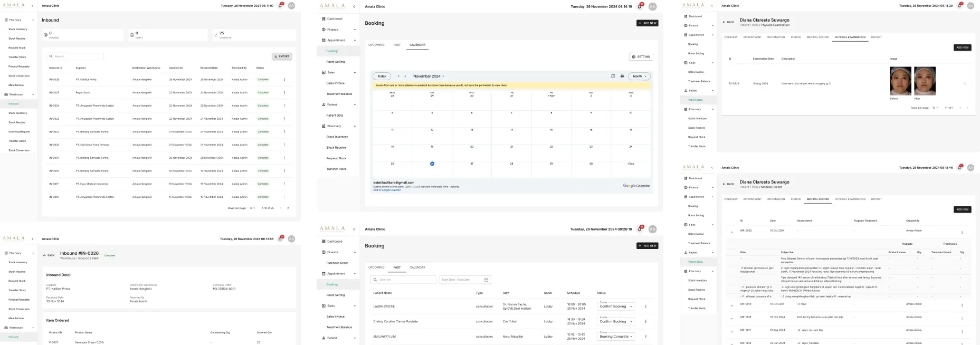Open the After photo thumbnail

tap(925, 81)
